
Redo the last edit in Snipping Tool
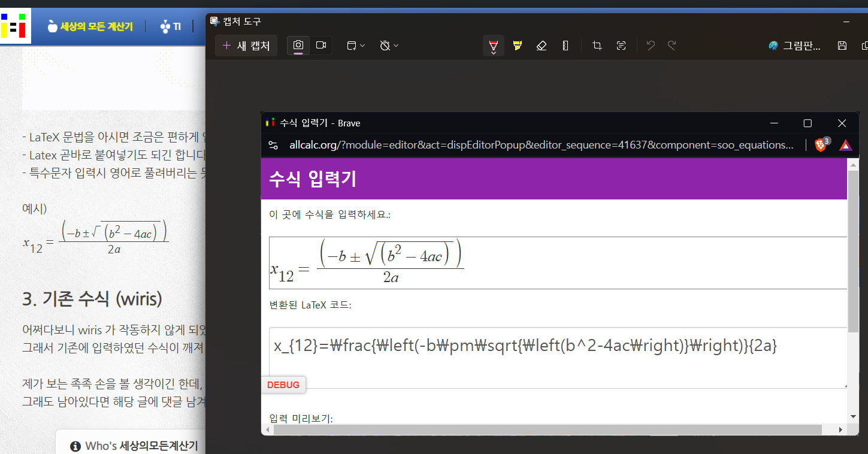(x=672, y=46)
